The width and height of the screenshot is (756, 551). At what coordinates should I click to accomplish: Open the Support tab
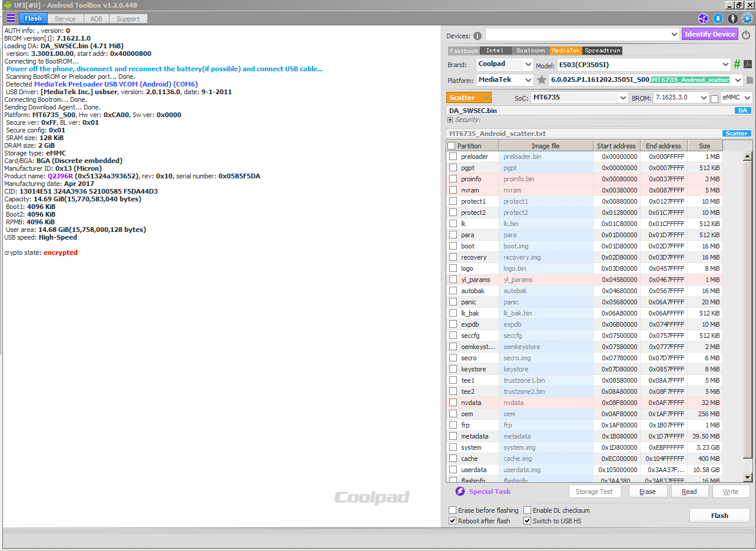point(128,19)
